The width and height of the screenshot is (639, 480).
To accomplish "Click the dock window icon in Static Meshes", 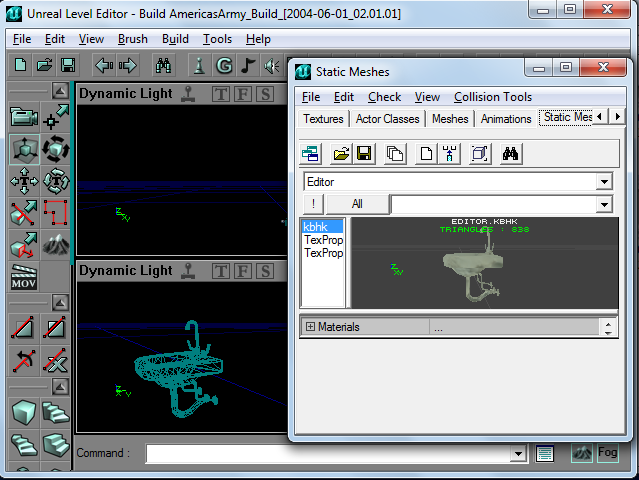I will pyautogui.click(x=311, y=154).
